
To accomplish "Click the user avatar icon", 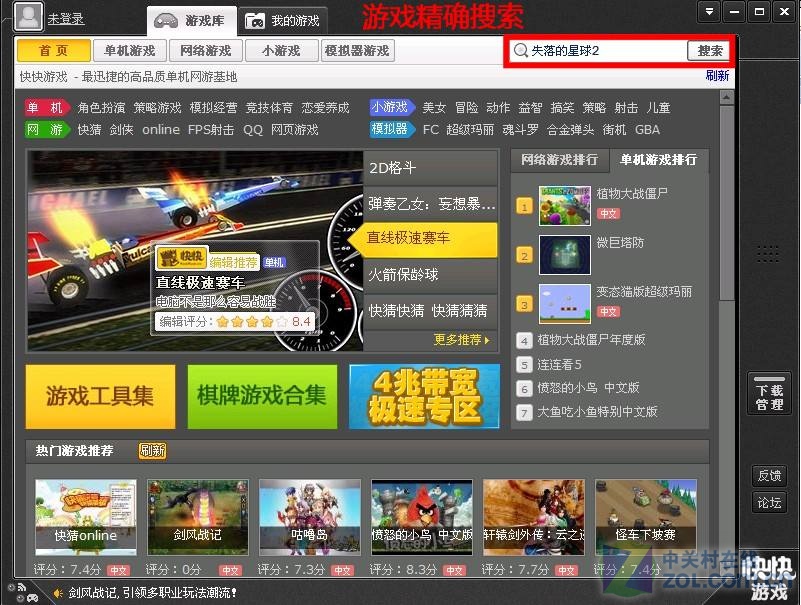I will coord(28,16).
